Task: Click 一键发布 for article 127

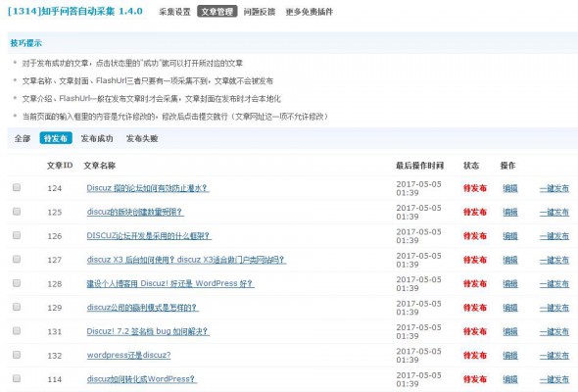Action: pyautogui.click(x=554, y=260)
